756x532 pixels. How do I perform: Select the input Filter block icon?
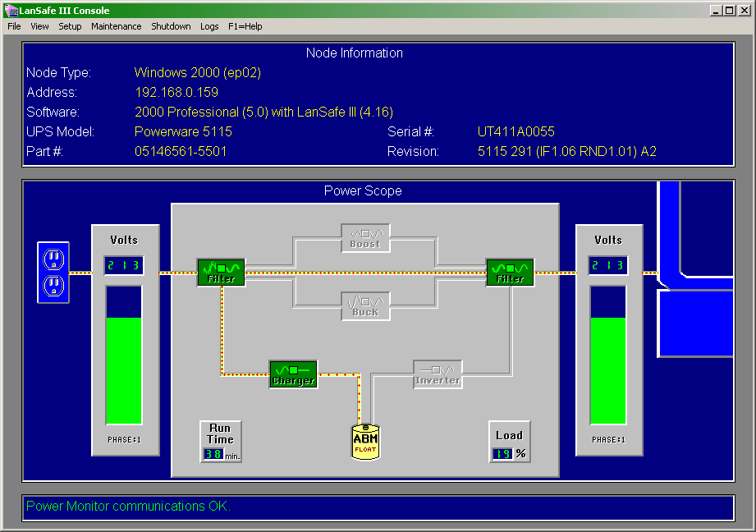(x=222, y=273)
